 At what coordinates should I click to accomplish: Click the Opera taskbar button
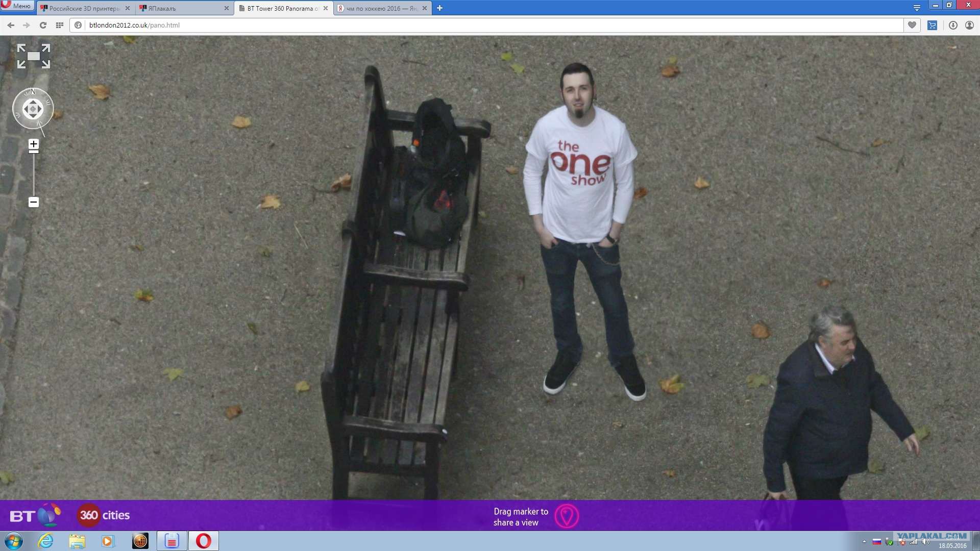tap(203, 541)
